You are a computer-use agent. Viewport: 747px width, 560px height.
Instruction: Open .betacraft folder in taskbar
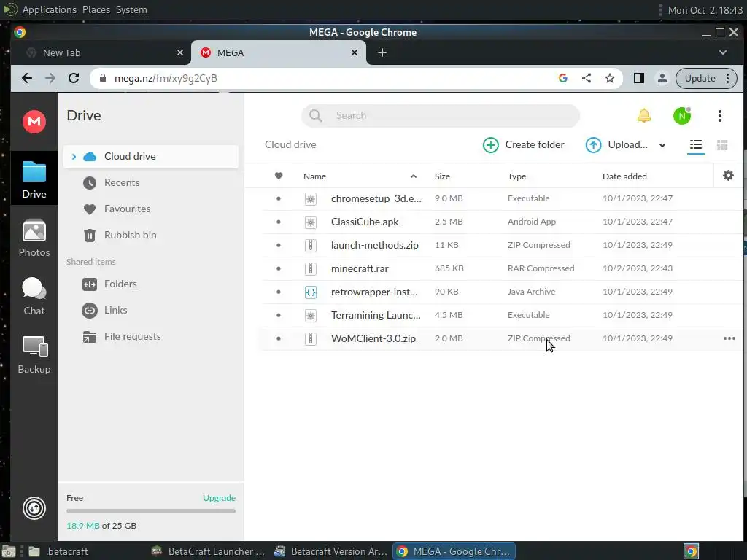(x=59, y=551)
